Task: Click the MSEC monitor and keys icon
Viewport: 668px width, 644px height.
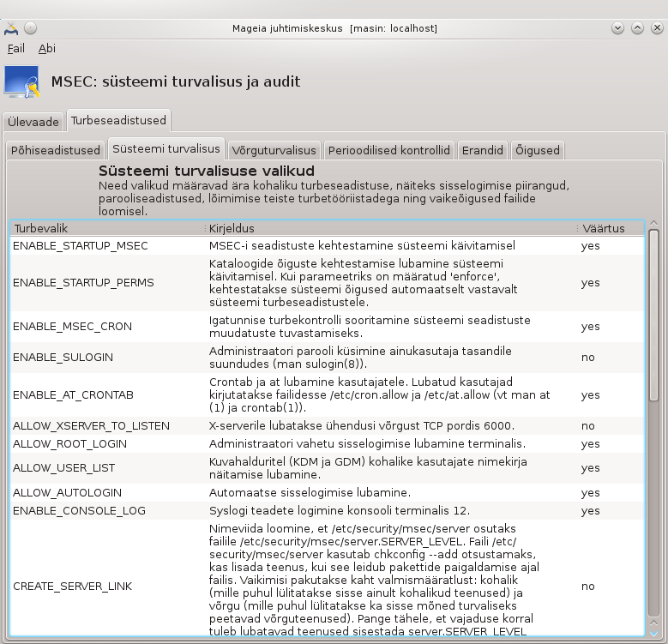Action: click(x=21, y=81)
